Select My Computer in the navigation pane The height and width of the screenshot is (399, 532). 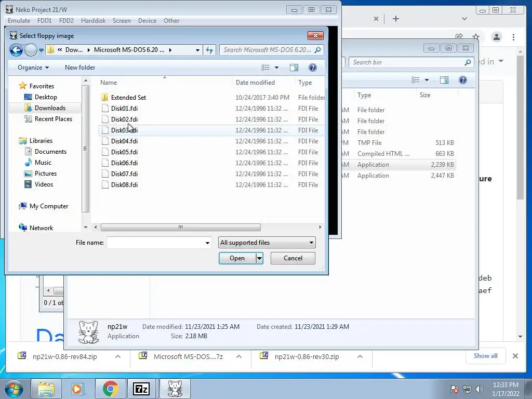click(x=48, y=206)
